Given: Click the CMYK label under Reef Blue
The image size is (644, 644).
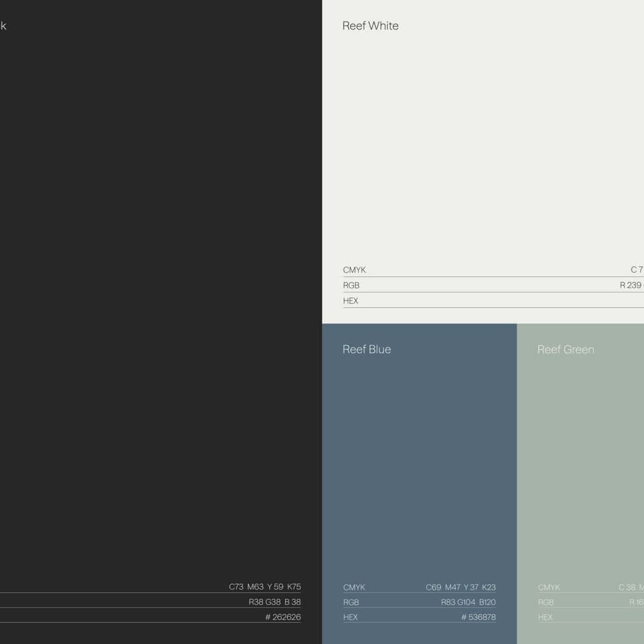Looking at the screenshot, I should coord(354,587).
